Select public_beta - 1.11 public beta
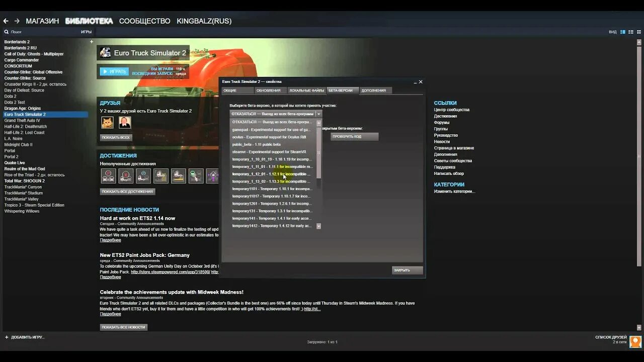Viewport: 644px width, 362px height. [273, 144]
